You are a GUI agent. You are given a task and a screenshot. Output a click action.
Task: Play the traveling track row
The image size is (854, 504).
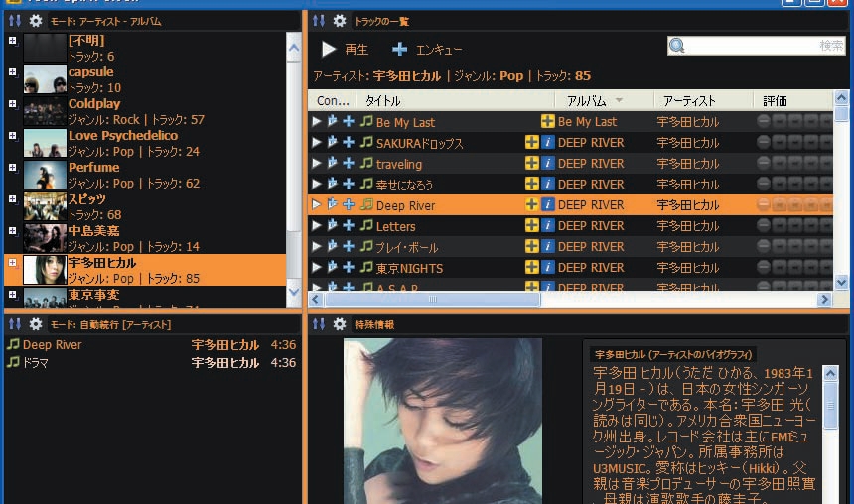point(317,164)
